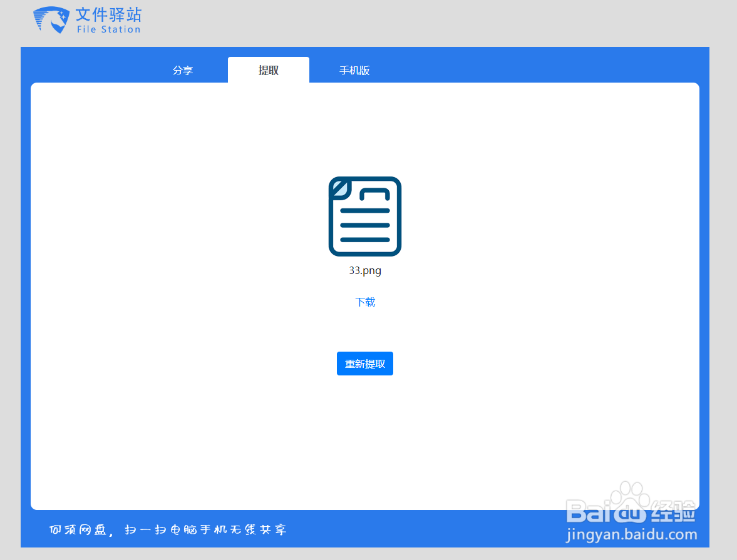The width and height of the screenshot is (737, 560).
Task: Click the File Station horse logo
Action: click(51, 20)
